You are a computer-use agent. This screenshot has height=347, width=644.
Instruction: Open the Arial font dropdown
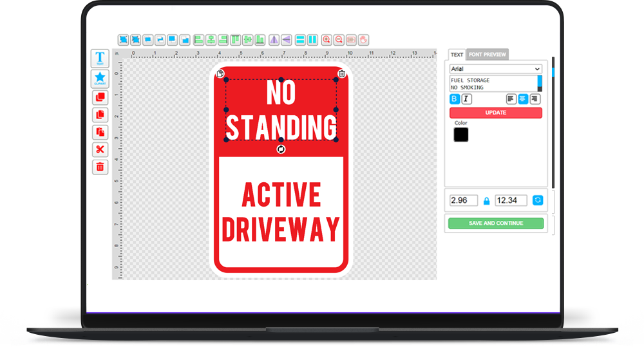495,69
